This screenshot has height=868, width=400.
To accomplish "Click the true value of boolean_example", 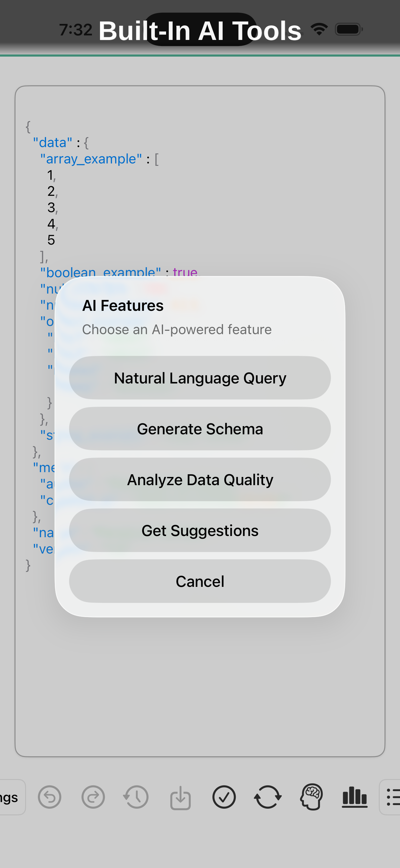I will [185, 272].
